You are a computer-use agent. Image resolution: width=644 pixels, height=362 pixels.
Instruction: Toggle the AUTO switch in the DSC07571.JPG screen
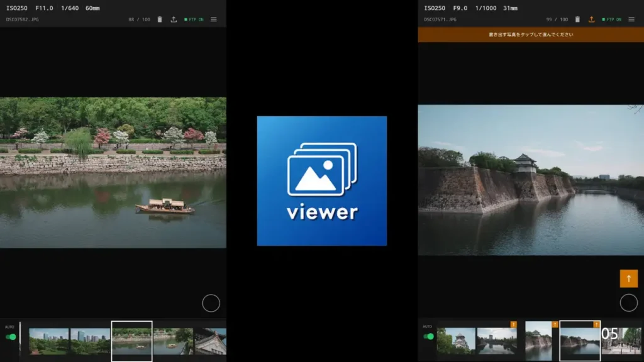[x=428, y=337]
